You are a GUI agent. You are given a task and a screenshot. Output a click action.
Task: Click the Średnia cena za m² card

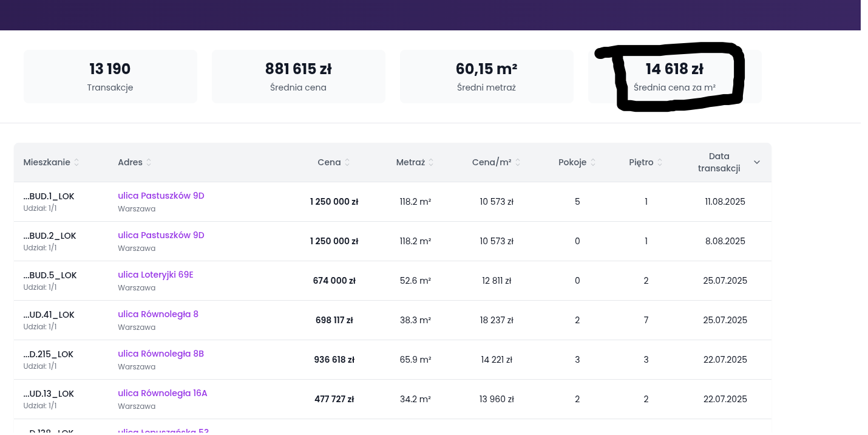pos(674,77)
